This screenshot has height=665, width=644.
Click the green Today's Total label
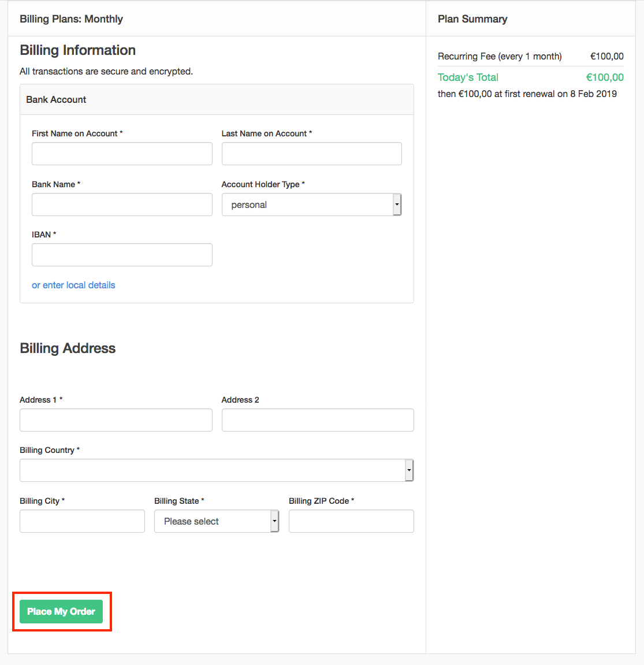pos(468,77)
